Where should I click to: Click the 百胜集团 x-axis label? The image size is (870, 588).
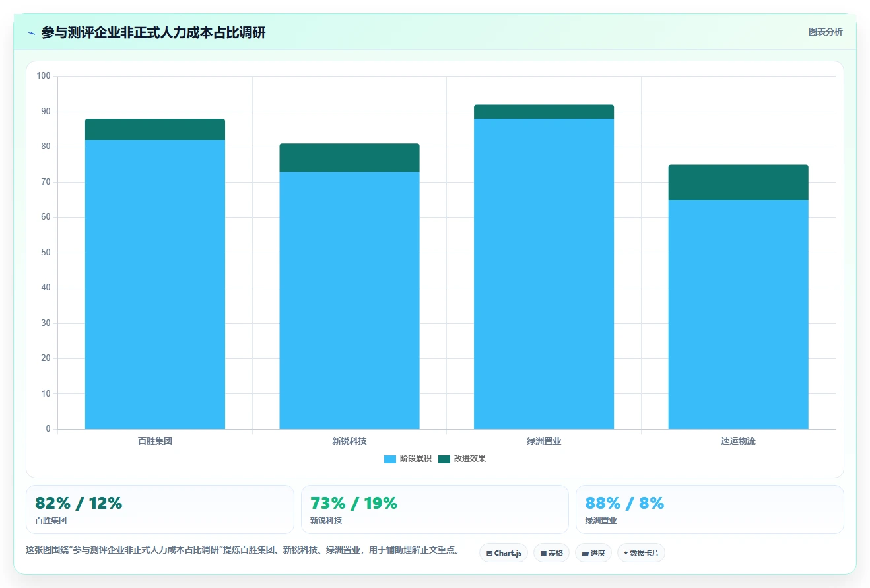click(155, 441)
